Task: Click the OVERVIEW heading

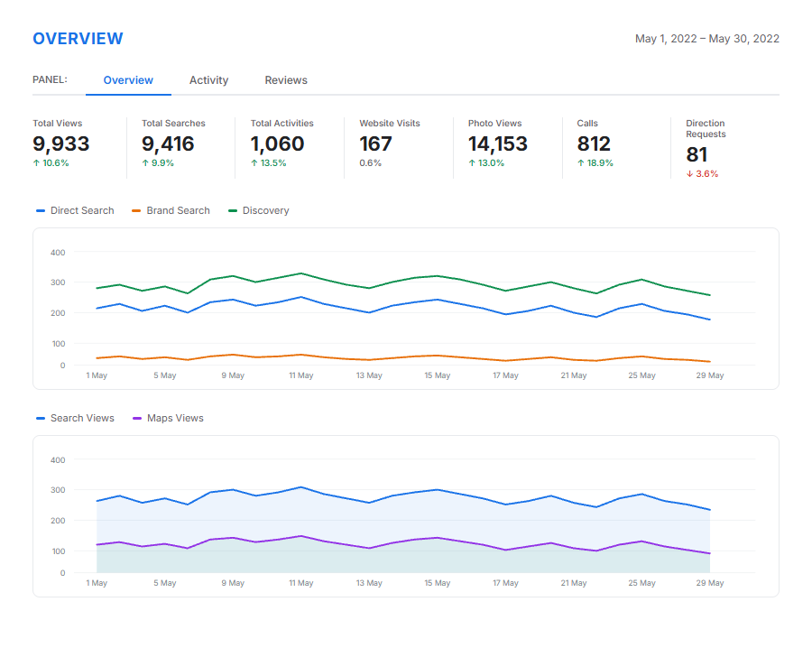Action: (78, 39)
